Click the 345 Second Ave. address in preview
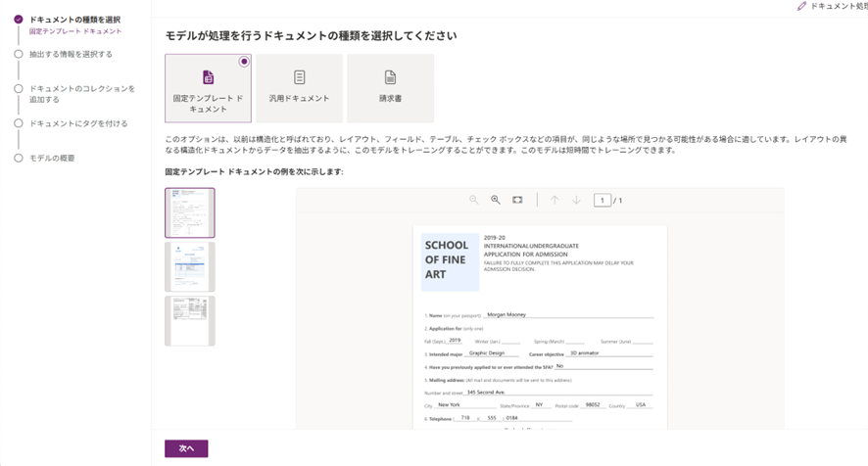This screenshot has width=868, height=466. 486,392
